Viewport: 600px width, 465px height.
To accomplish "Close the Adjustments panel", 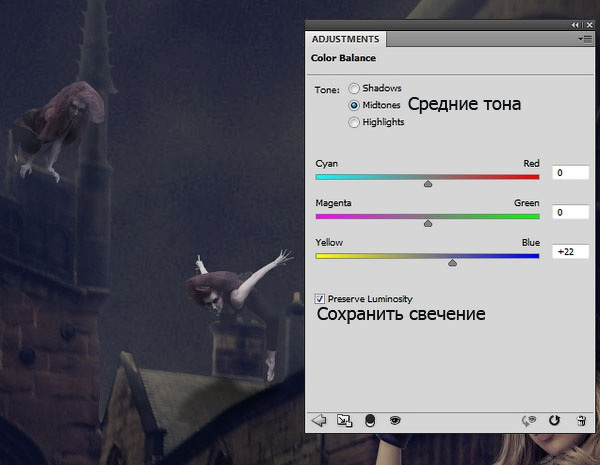I will (590, 25).
